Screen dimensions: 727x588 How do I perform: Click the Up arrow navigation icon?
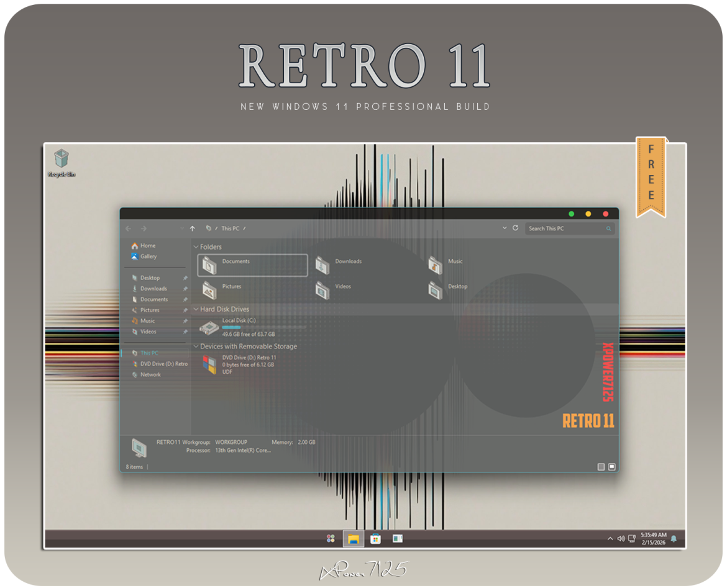click(x=193, y=228)
